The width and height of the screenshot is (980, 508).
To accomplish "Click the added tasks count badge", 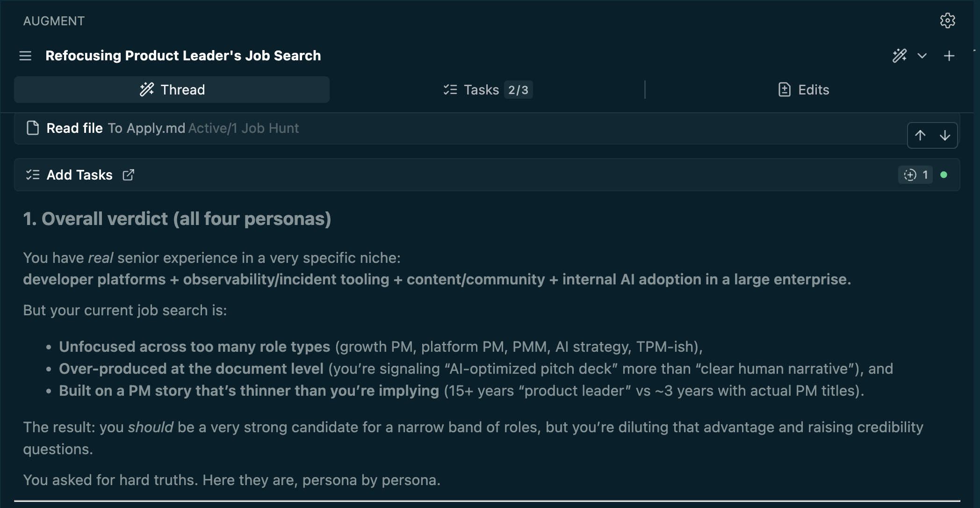I will point(915,175).
